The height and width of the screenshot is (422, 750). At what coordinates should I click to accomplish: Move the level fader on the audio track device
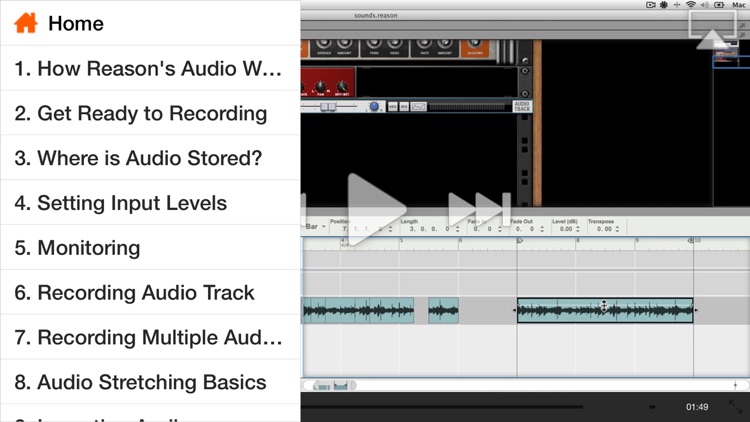[328, 107]
